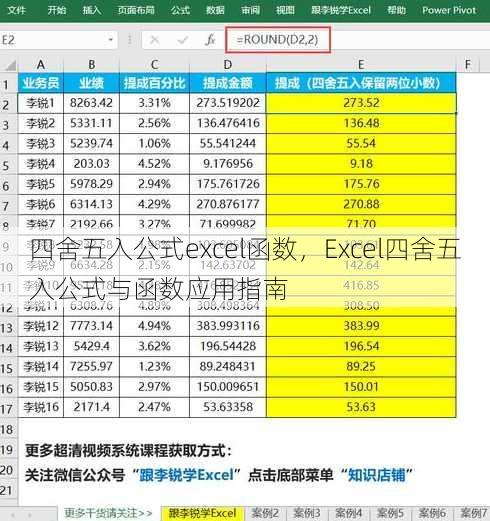This screenshot has height=521, width=490.
Task: Select cell with 270.876177
Action: pos(228,204)
